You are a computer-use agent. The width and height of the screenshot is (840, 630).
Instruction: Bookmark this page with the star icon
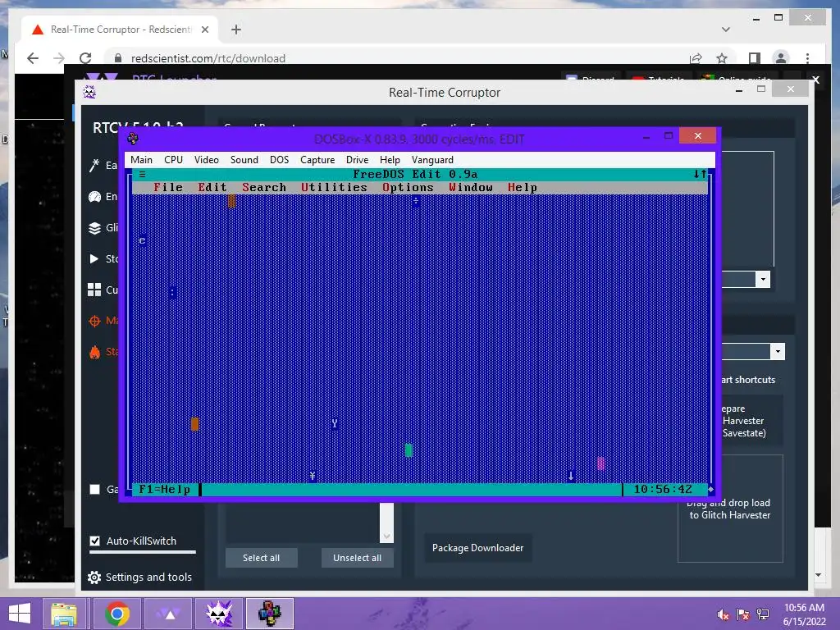722,58
